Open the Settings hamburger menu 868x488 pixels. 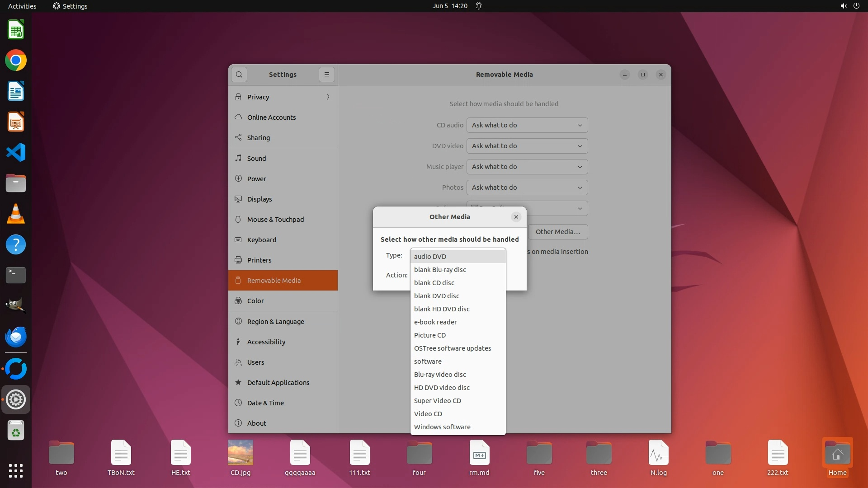[327, 75]
